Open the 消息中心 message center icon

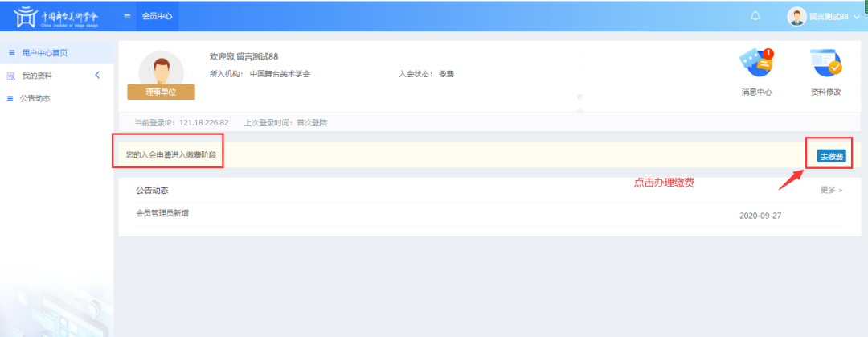point(756,66)
